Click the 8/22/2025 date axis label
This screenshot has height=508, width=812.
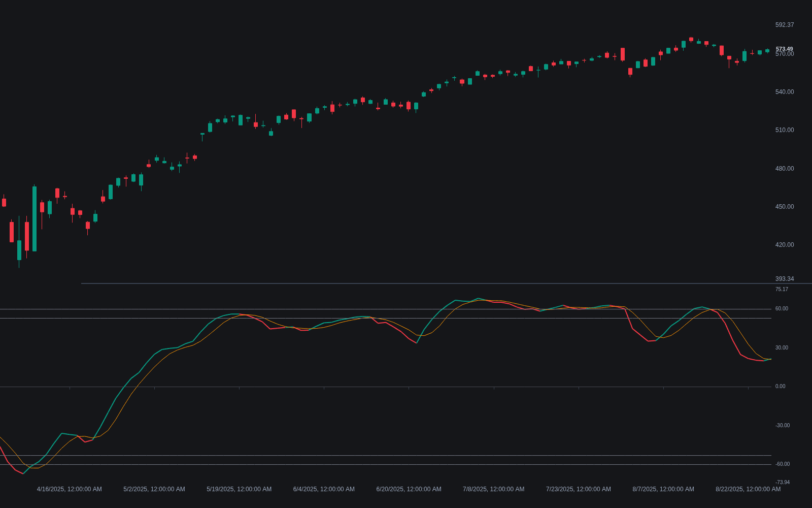click(x=748, y=489)
